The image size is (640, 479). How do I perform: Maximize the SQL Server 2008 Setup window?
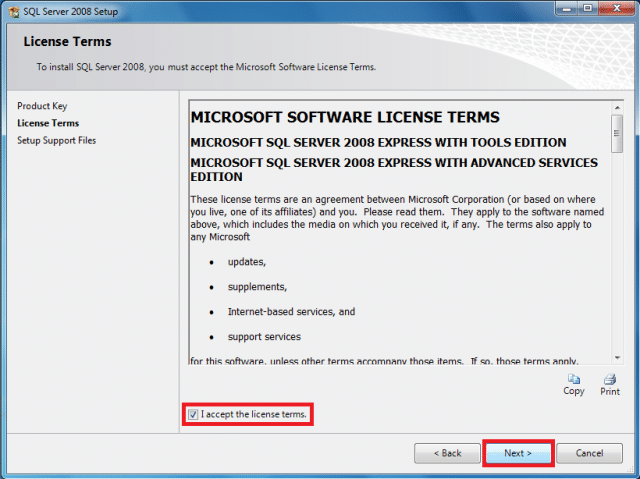(588, 8)
